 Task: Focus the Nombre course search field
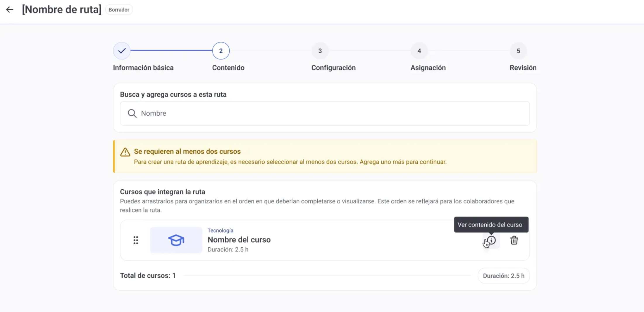click(325, 114)
